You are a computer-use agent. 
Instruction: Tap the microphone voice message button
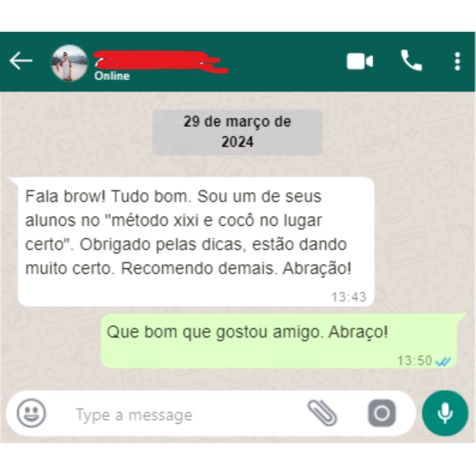[x=445, y=413]
